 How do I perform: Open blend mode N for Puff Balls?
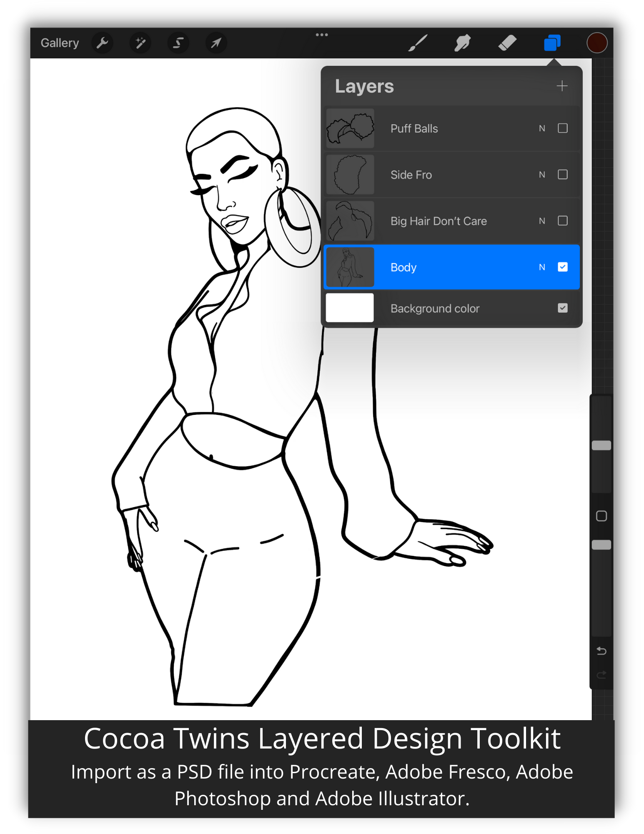point(542,128)
